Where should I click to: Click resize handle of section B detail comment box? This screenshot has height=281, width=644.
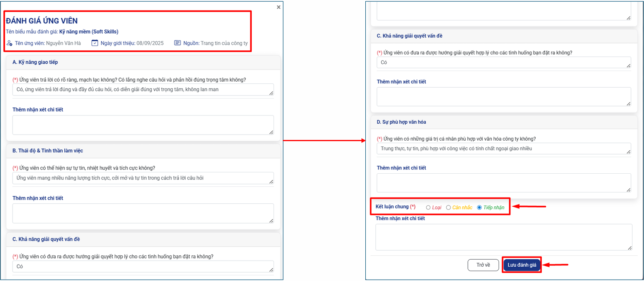pyautogui.click(x=271, y=220)
